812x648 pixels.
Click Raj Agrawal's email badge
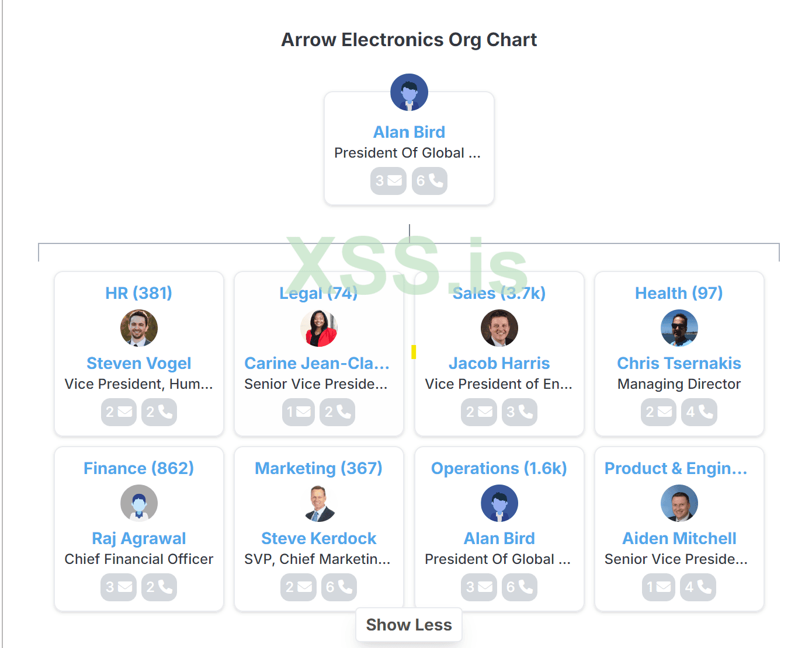119,587
